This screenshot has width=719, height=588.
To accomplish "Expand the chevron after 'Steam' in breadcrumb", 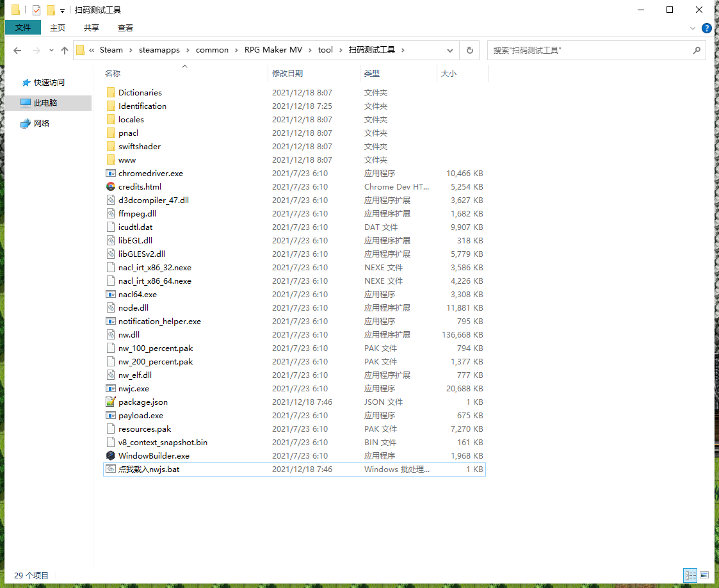I will (131, 51).
